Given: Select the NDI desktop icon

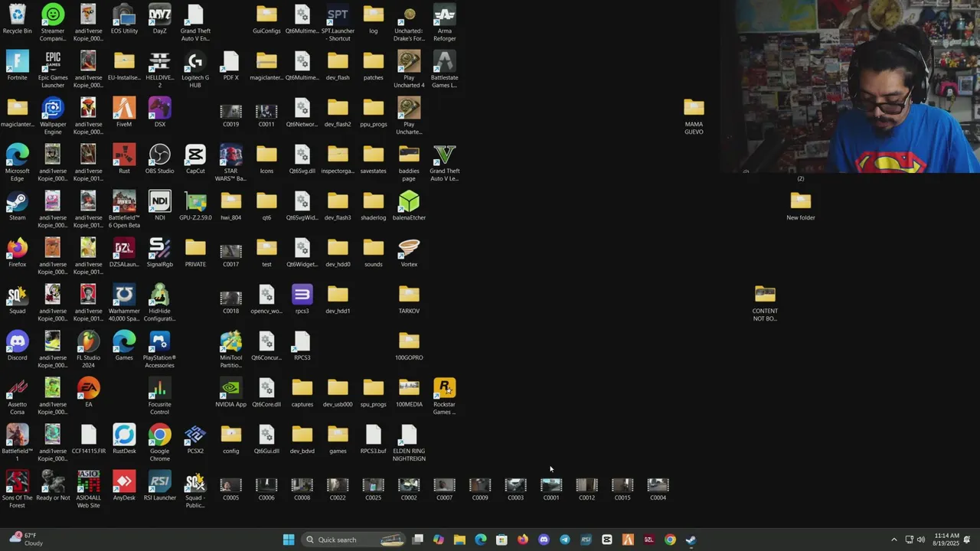Looking at the screenshot, I should coord(159,206).
